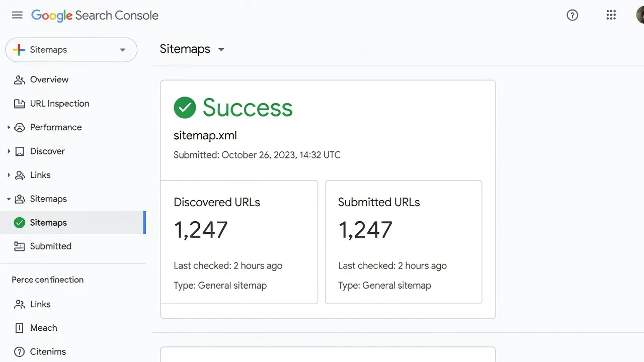Click the Perce cenfinection section heading
644x362 pixels.
48,280
